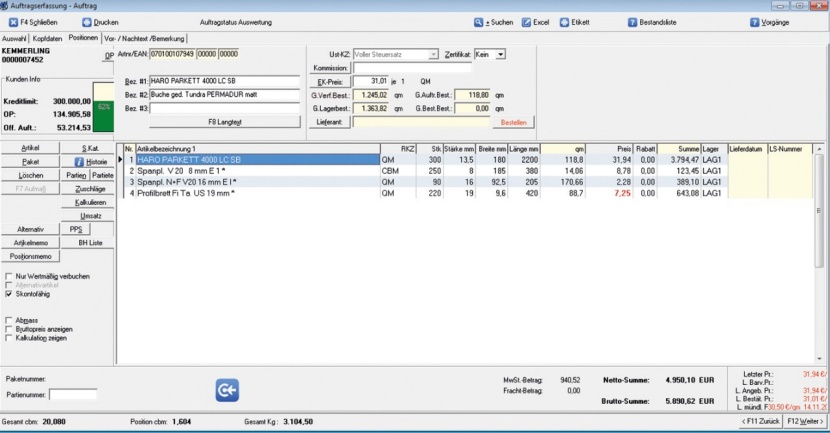Expand the Zertifikat dropdown
The image size is (830, 433).
[501, 54]
